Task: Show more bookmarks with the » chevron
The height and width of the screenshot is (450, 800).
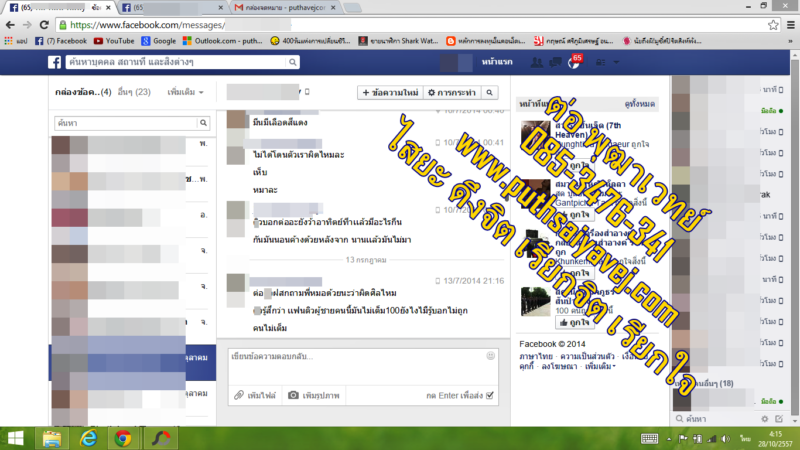Action: click(x=791, y=41)
